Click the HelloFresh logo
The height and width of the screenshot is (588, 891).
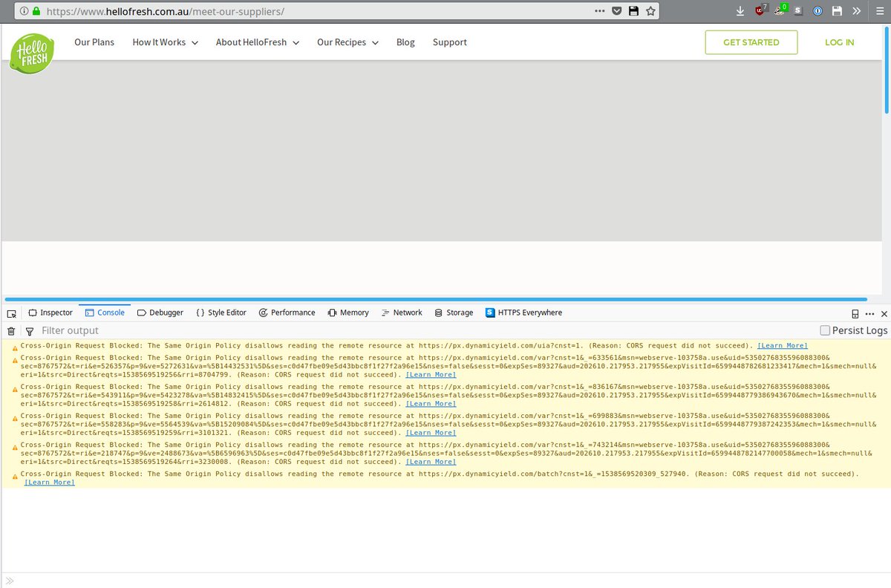(33, 53)
